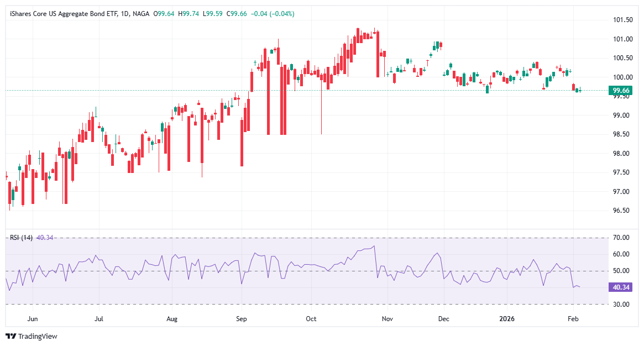The width and height of the screenshot is (644, 346).
Task: Click the 30.00 RSI axis label
Action: pyautogui.click(x=621, y=304)
